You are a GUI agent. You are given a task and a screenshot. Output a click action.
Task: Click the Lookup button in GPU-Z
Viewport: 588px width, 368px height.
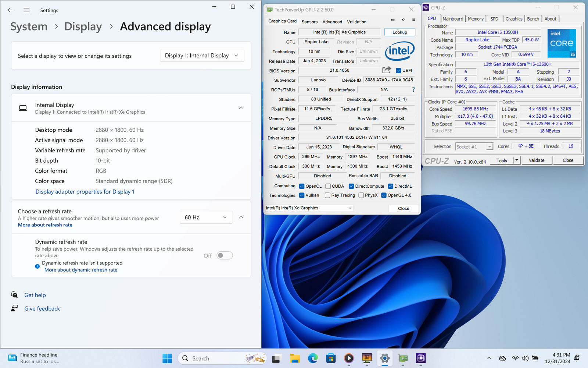pos(400,32)
